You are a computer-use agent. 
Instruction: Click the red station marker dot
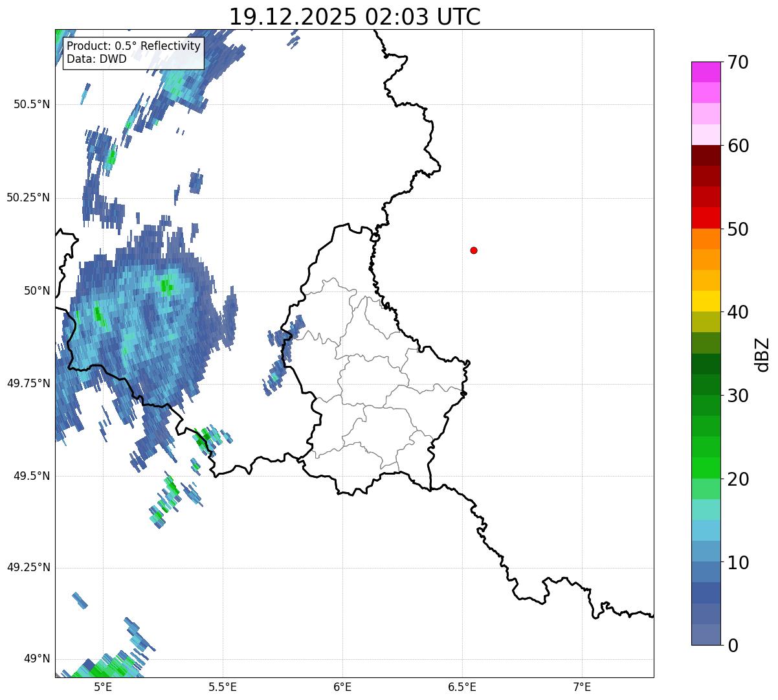pyautogui.click(x=474, y=250)
